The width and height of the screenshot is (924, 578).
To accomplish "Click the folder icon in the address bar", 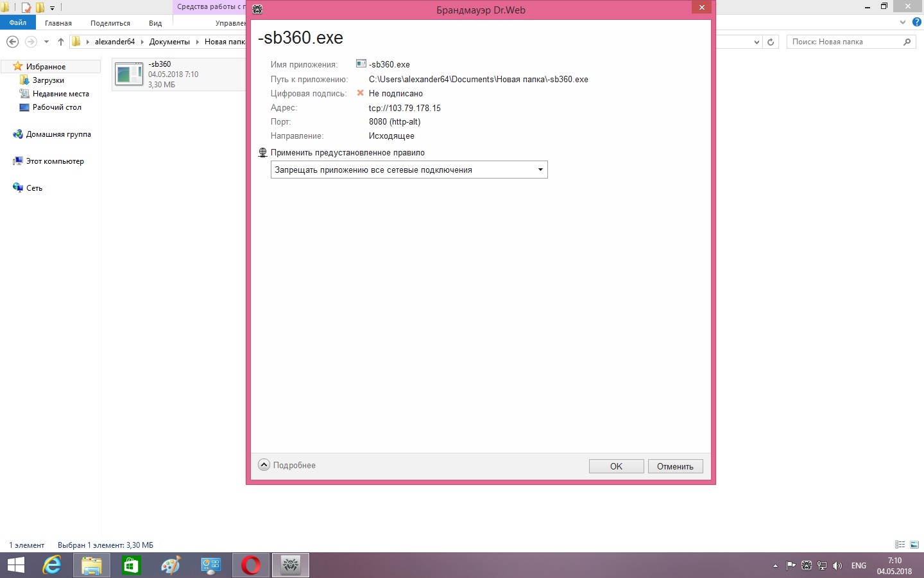I will click(x=76, y=42).
